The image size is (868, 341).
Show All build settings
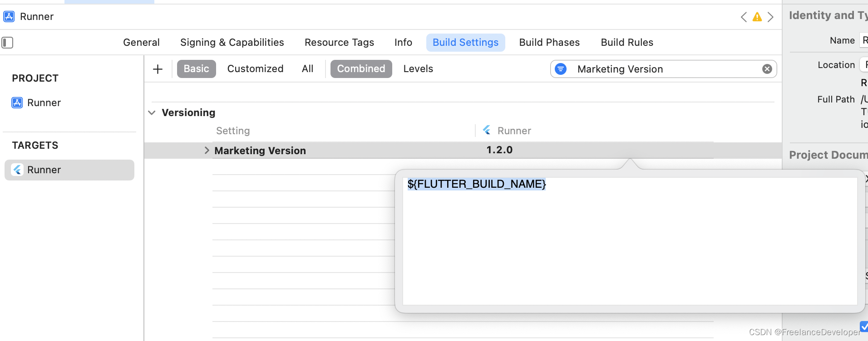tap(307, 69)
